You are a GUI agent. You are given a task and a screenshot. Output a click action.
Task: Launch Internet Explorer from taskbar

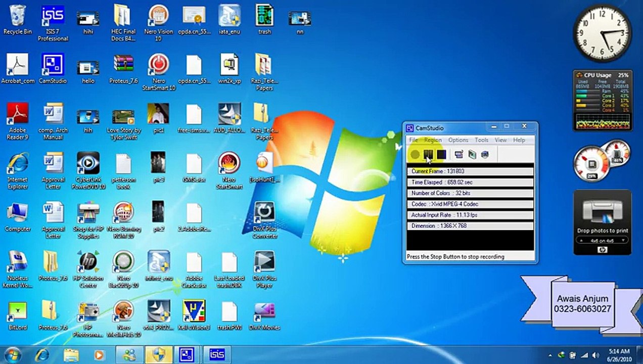[x=42, y=355]
